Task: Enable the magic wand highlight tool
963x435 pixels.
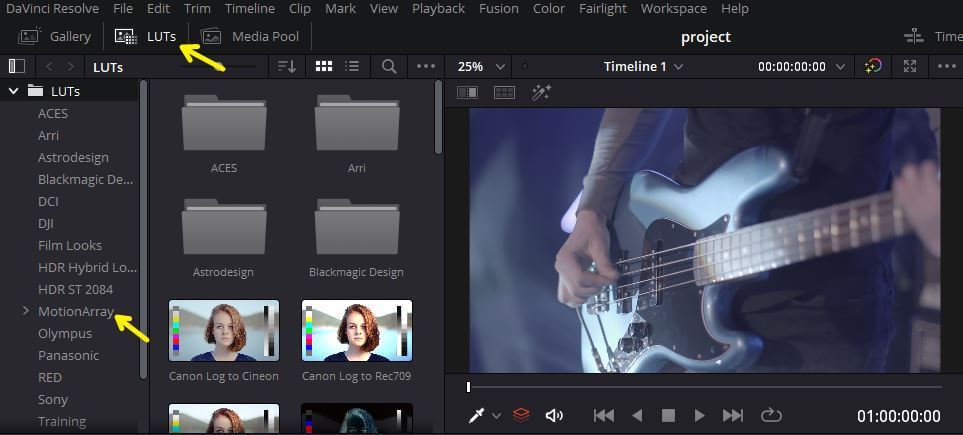Action: (x=542, y=92)
